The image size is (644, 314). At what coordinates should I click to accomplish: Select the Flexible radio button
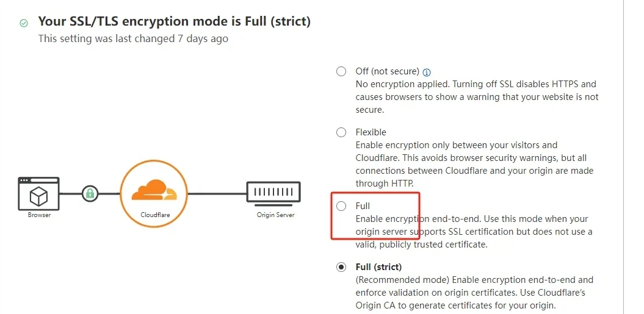[x=342, y=132]
